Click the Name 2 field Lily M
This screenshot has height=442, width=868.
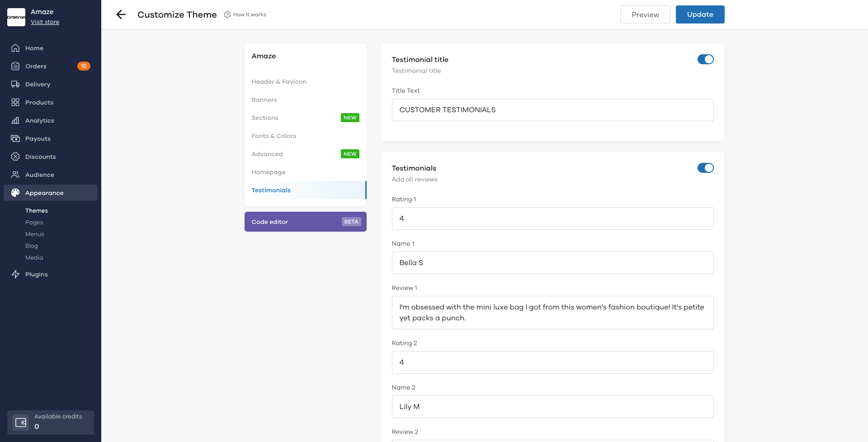click(x=552, y=407)
